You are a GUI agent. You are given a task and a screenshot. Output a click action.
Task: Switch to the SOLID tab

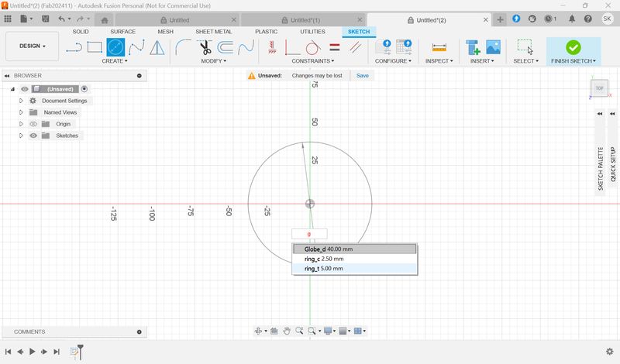click(81, 32)
